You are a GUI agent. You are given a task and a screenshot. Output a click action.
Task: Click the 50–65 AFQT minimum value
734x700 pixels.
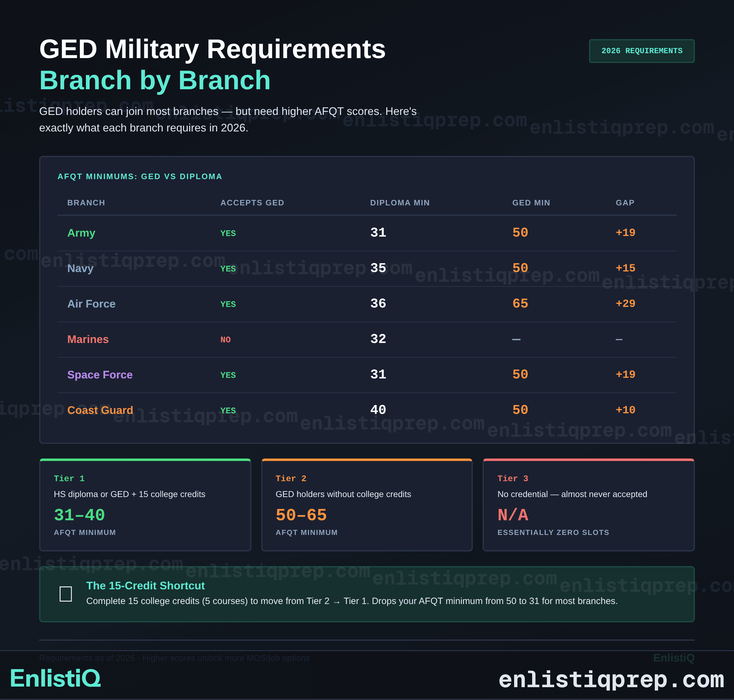(x=301, y=515)
